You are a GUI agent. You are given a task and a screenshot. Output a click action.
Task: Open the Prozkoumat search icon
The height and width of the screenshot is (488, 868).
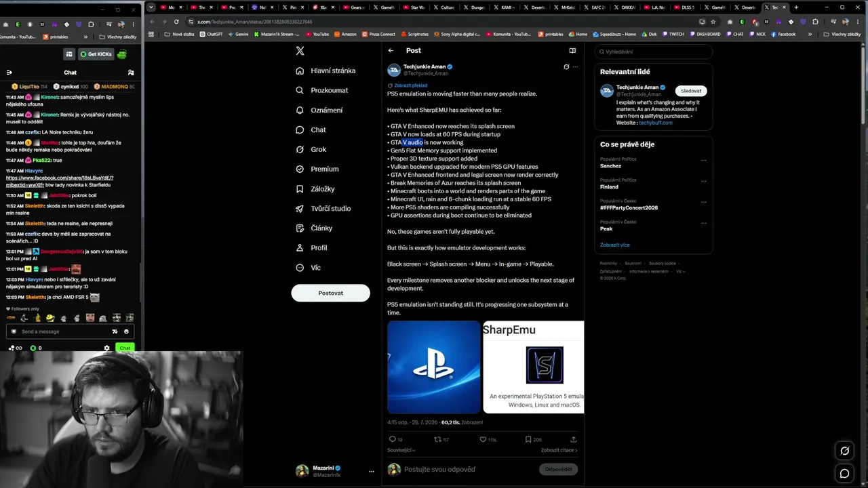300,90
